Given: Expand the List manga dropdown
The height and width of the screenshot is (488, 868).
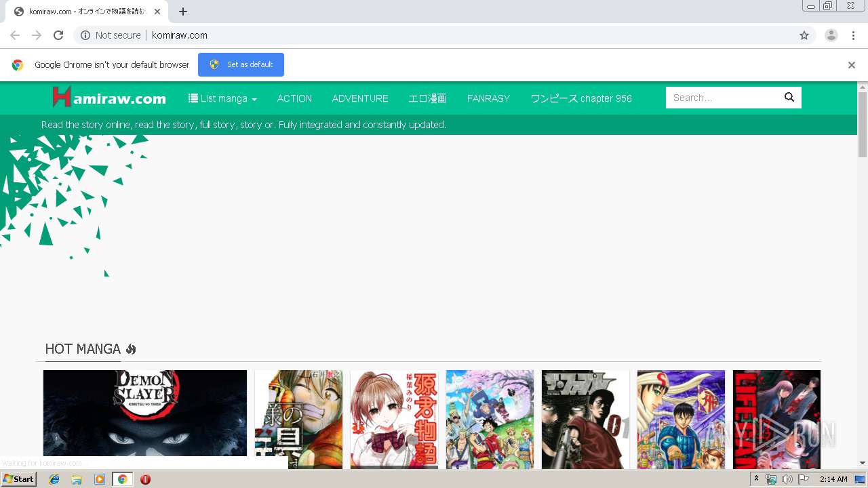Looking at the screenshot, I should (x=222, y=98).
